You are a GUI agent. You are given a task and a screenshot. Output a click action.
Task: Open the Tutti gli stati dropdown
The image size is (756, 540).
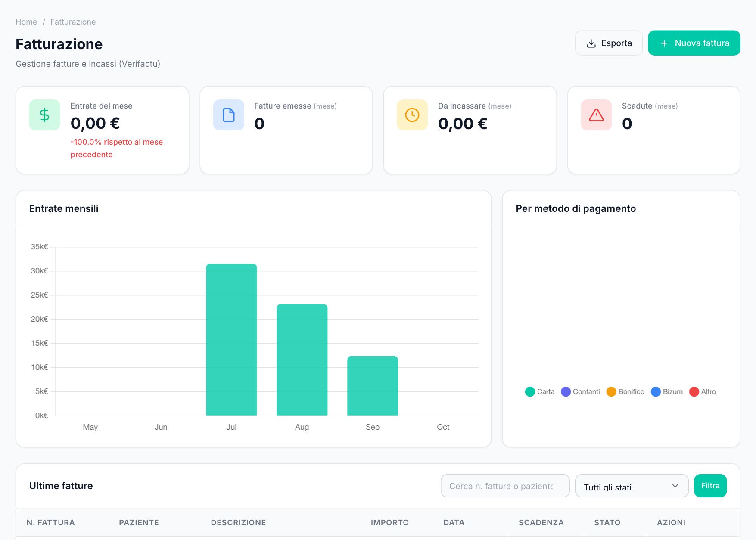[x=632, y=486]
